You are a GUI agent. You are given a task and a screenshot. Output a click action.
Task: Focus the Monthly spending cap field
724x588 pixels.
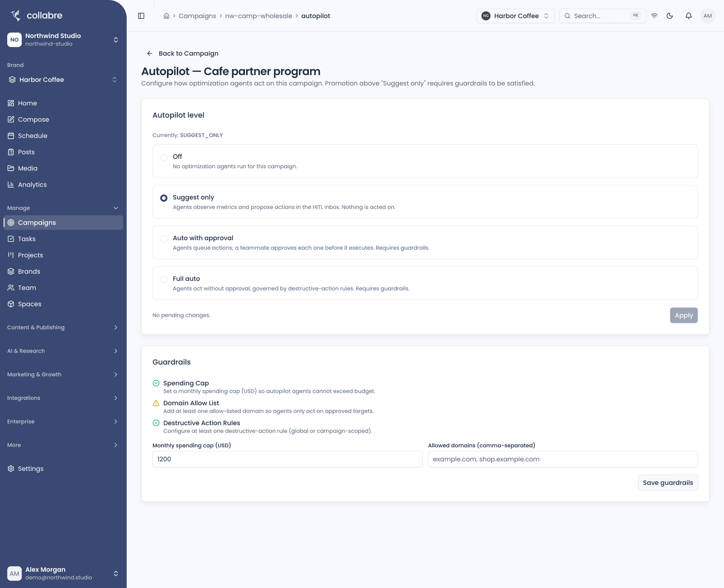point(287,459)
